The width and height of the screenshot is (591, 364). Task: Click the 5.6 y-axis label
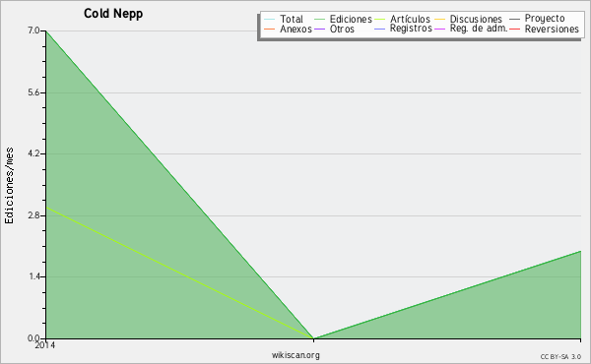pos(33,92)
